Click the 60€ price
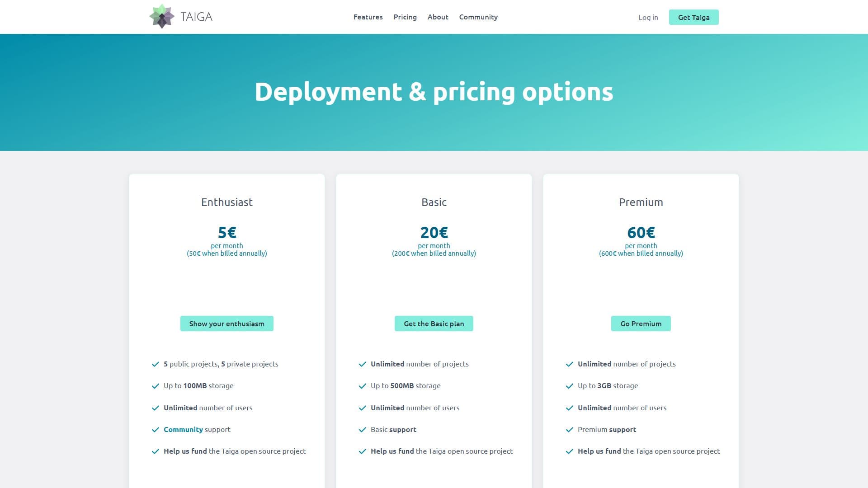 (x=641, y=232)
